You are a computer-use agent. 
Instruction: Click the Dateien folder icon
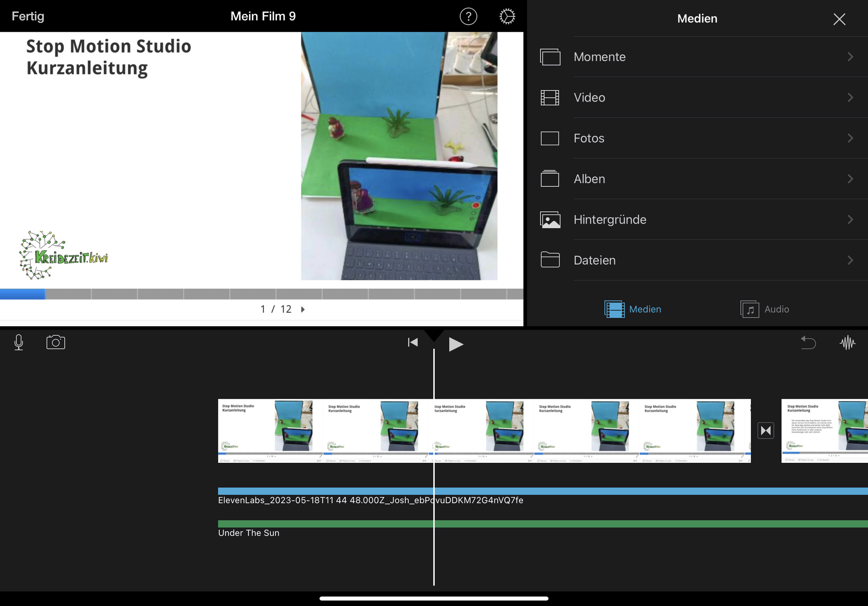tap(550, 260)
